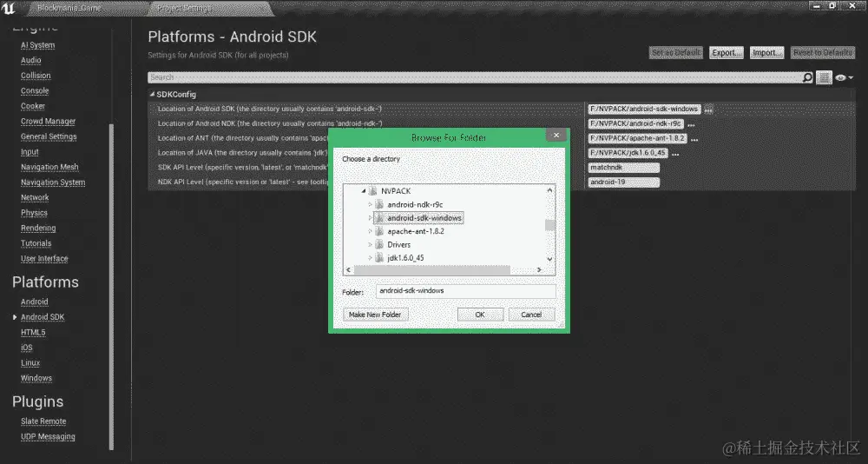Expand the android-ndk-r9c tree node
Screen dimensions: 868x464
tap(371, 204)
